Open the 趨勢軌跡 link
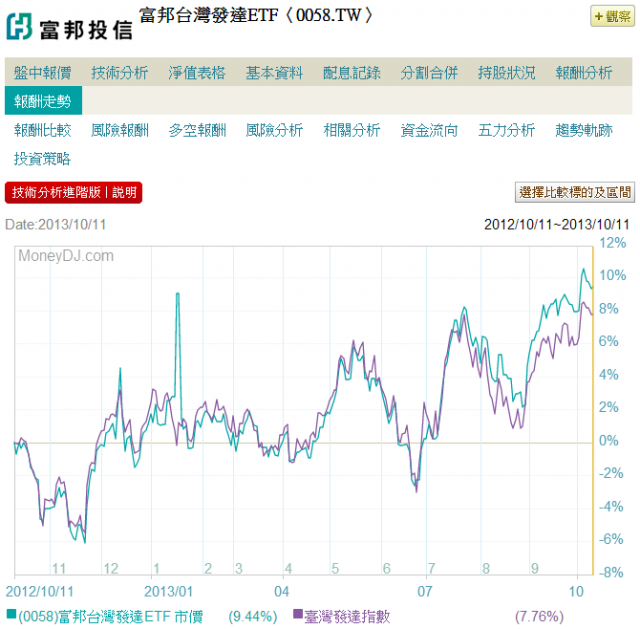 pyautogui.click(x=584, y=131)
